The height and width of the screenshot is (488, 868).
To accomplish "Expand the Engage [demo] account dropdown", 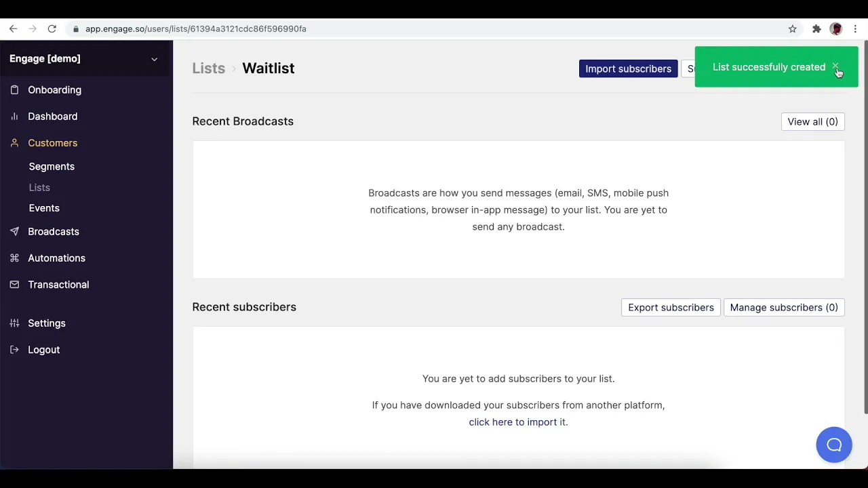I will point(154,59).
